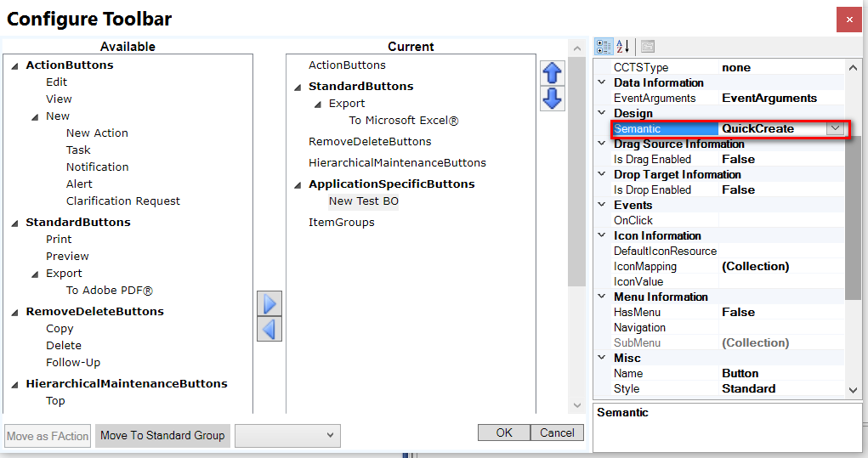
Task: Collapse StandardButtons in Available tree
Action: tap(15, 223)
